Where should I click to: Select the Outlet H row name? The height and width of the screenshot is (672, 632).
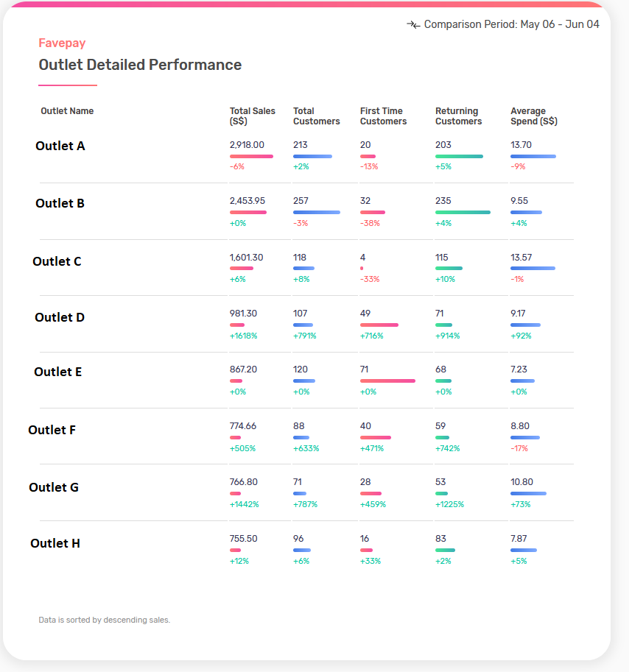coord(56,544)
